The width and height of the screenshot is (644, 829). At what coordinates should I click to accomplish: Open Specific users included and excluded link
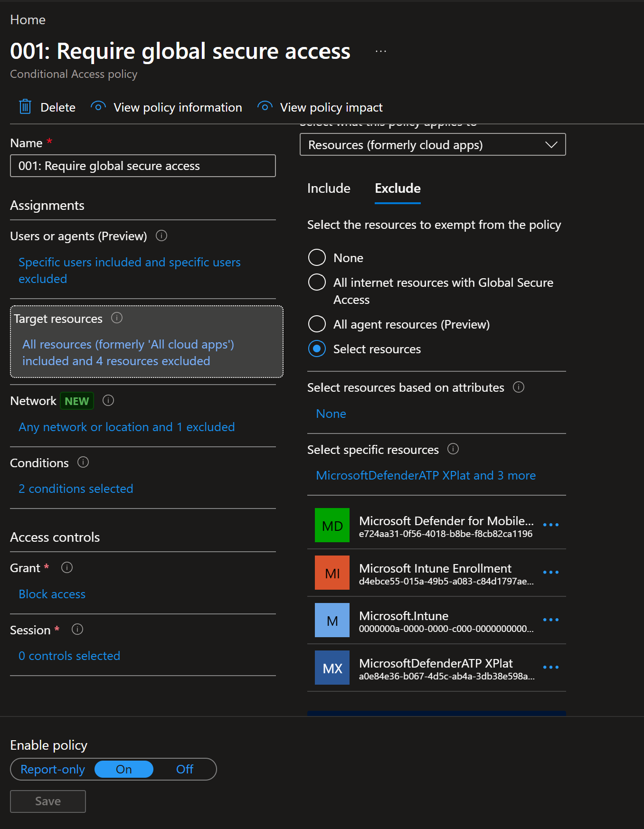coord(130,270)
